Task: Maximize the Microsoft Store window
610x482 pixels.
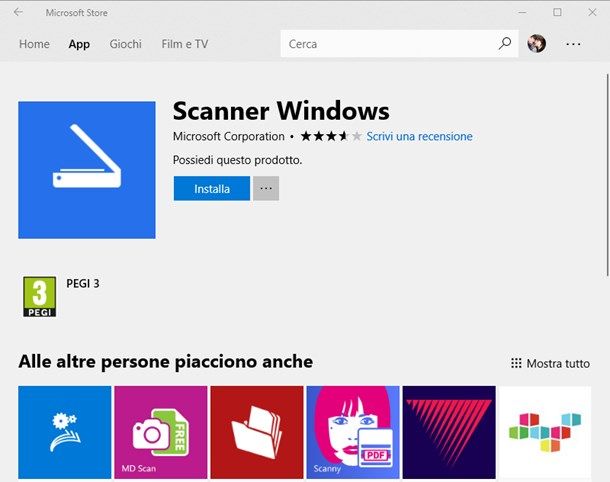Action: pyautogui.click(x=557, y=12)
